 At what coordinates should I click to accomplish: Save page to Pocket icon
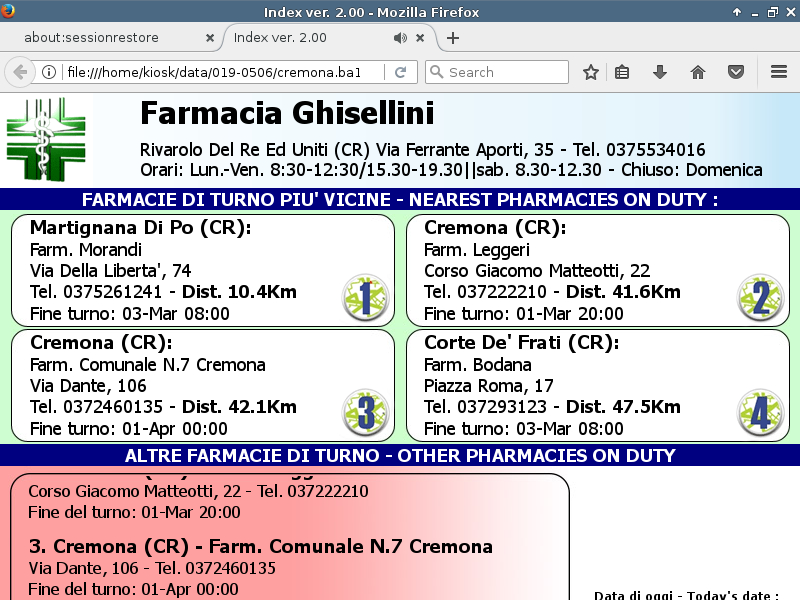pos(735,72)
